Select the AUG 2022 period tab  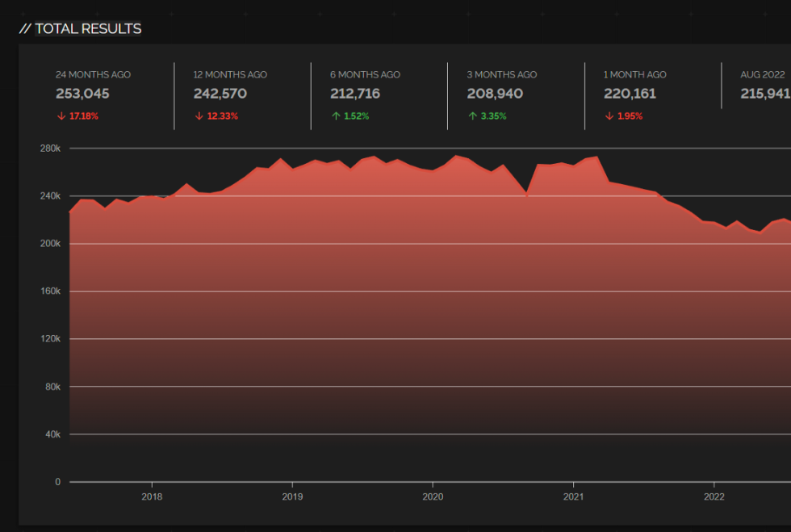click(762, 74)
